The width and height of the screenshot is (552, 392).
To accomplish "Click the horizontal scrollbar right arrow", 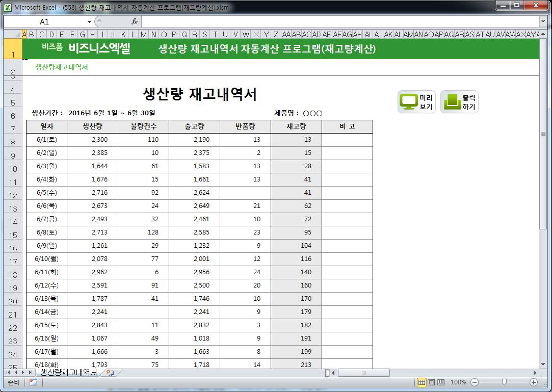I will [535, 373].
